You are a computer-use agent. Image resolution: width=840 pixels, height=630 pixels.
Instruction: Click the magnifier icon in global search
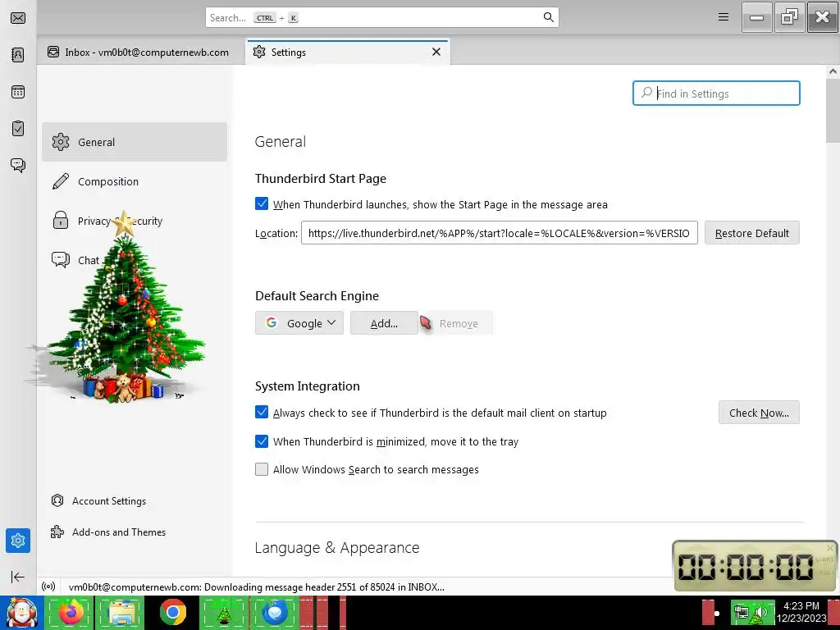click(x=549, y=17)
